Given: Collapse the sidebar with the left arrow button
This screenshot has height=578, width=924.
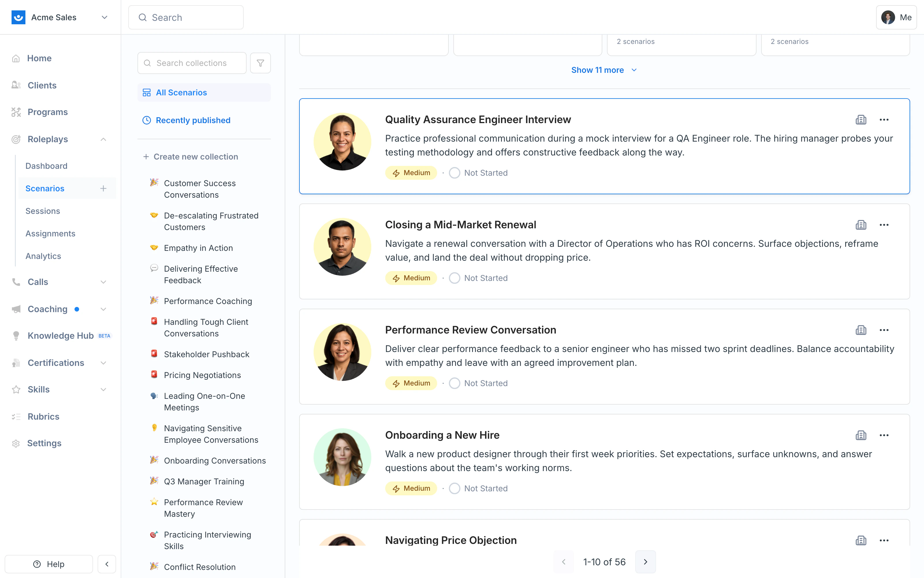Looking at the screenshot, I should pos(107,564).
